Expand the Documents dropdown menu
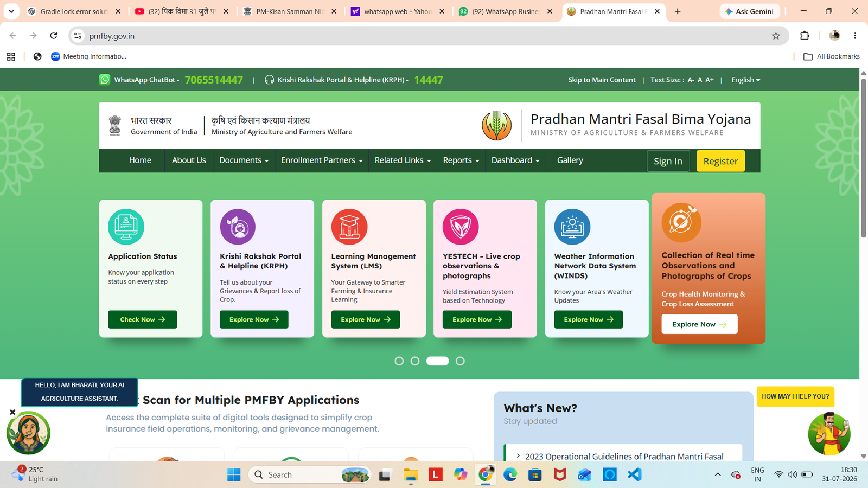Screen dimensions: 868x488 (244, 160)
